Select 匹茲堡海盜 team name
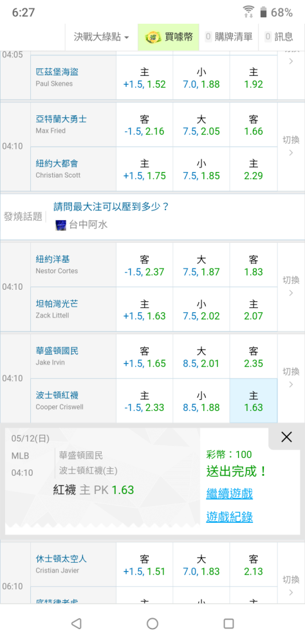The width and height of the screenshot is (305, 644). coord(57,72)
